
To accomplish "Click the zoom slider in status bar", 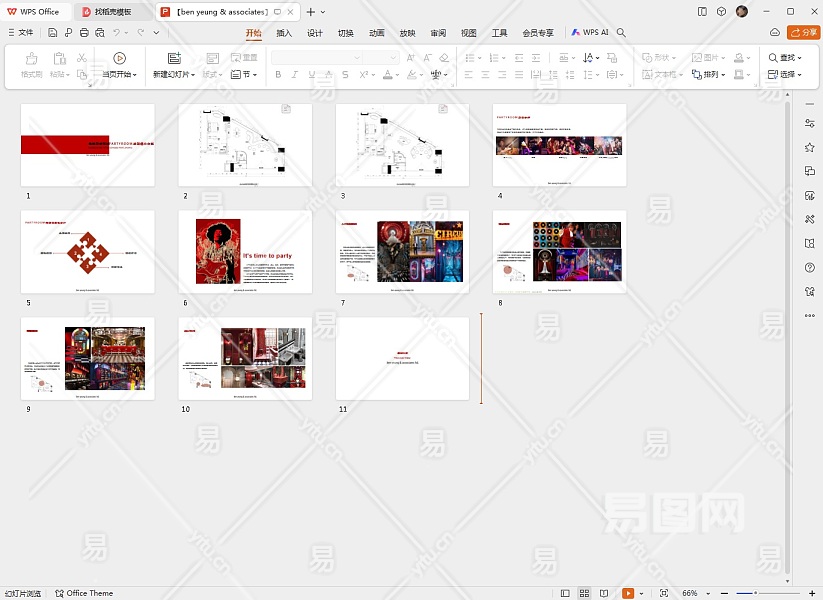I will click(757, 593).
